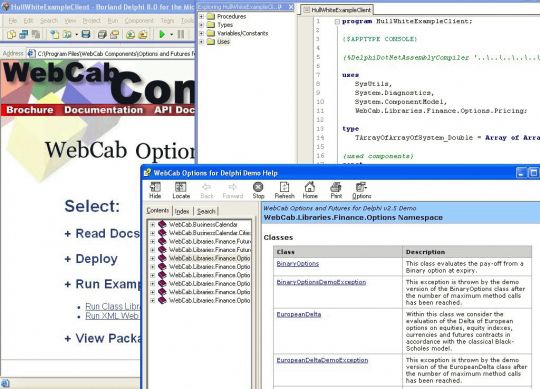Click the first yellow documents icon in Delphi toolbar
Viewport: 540px width, 389px height.
[11, 34]
